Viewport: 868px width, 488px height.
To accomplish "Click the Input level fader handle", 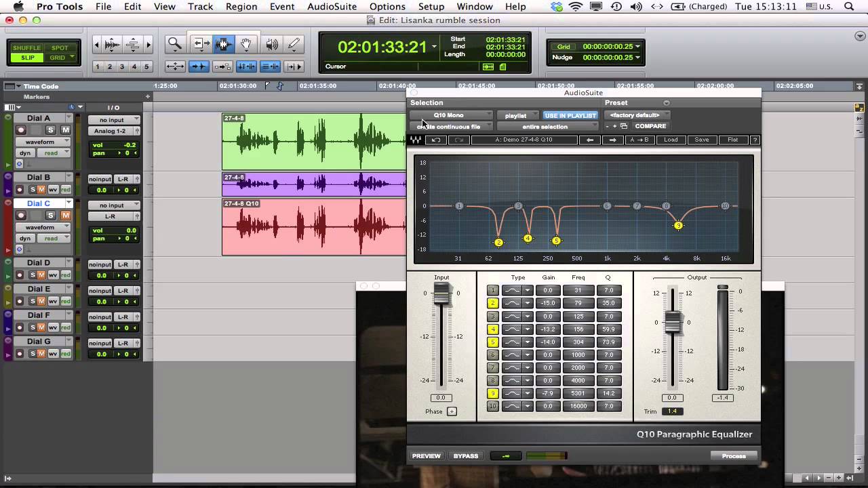I will [441, 293].
